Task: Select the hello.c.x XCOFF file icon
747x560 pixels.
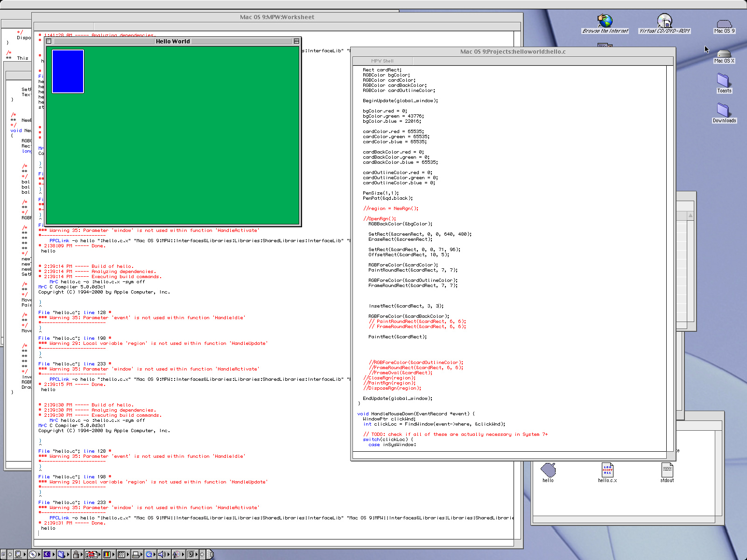Action: (607, 472)
